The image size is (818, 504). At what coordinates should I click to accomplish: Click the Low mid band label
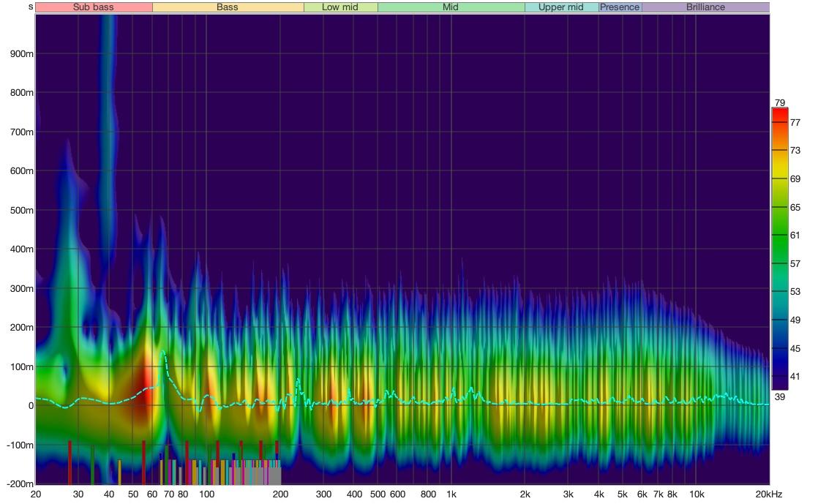pyautogui.click(x=341, y=7)
